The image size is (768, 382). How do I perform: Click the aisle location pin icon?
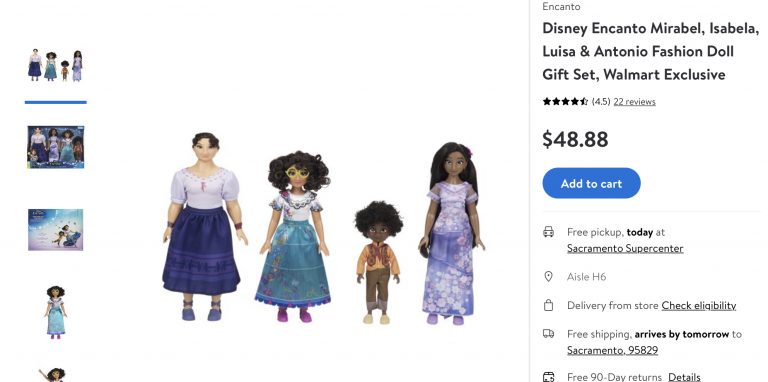548,277
